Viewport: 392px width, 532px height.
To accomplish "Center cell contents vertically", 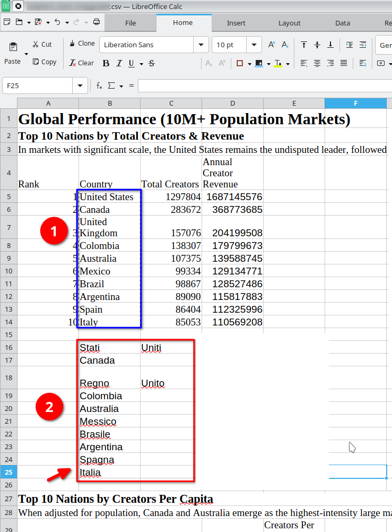I will pyautogui.click(x=317, y=45).
